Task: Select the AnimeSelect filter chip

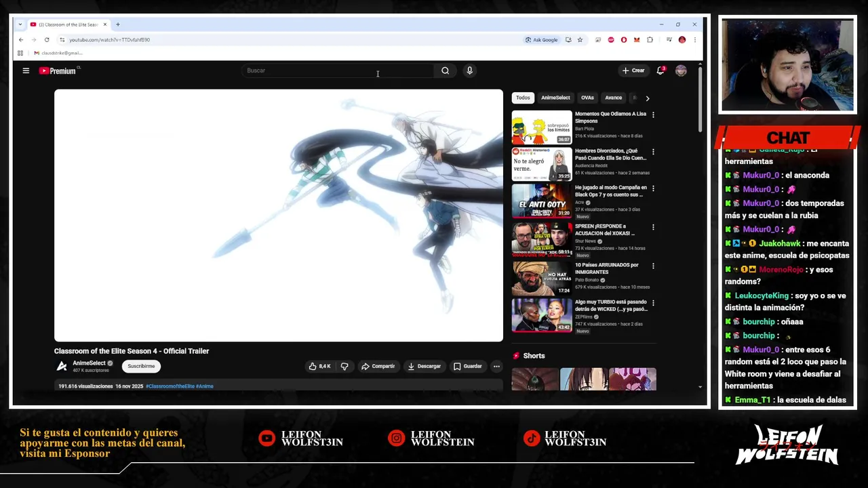Action: (x=555, y=98)
